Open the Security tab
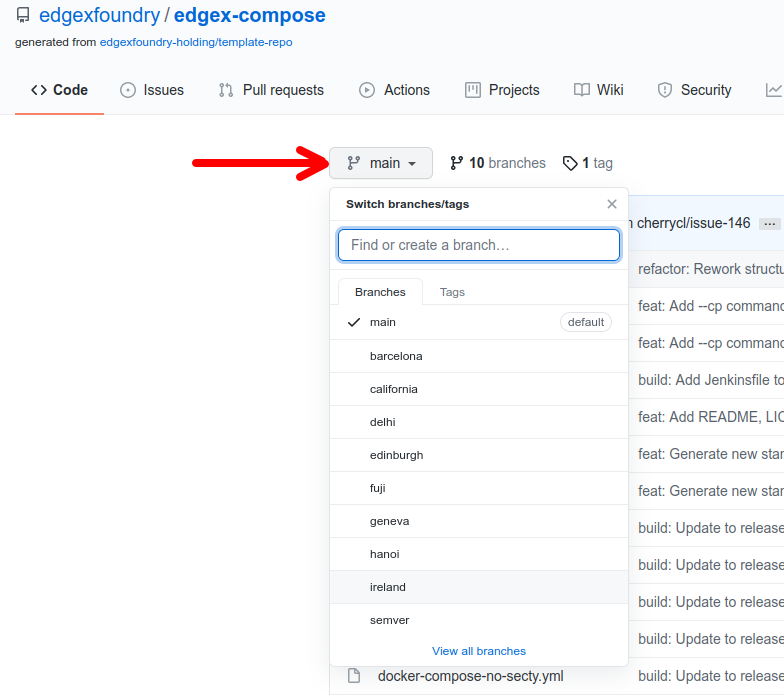The width and height of the screenshot is (784, 695). (x=694, y=90)
